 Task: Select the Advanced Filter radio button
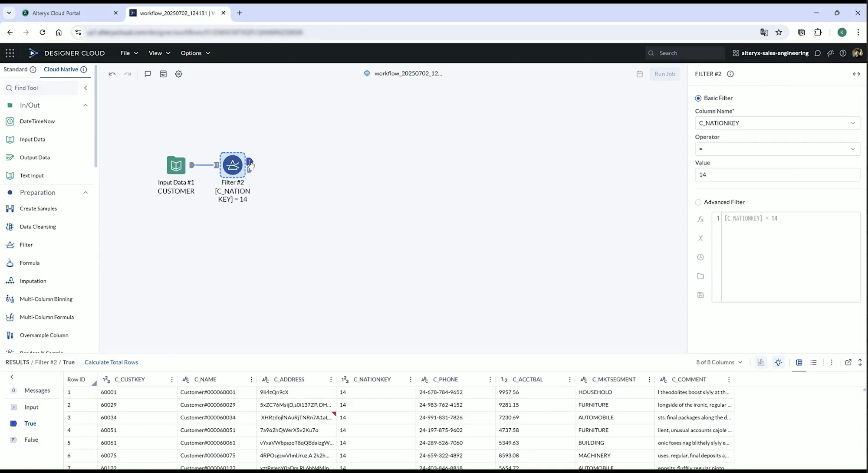tap(698, 202)
